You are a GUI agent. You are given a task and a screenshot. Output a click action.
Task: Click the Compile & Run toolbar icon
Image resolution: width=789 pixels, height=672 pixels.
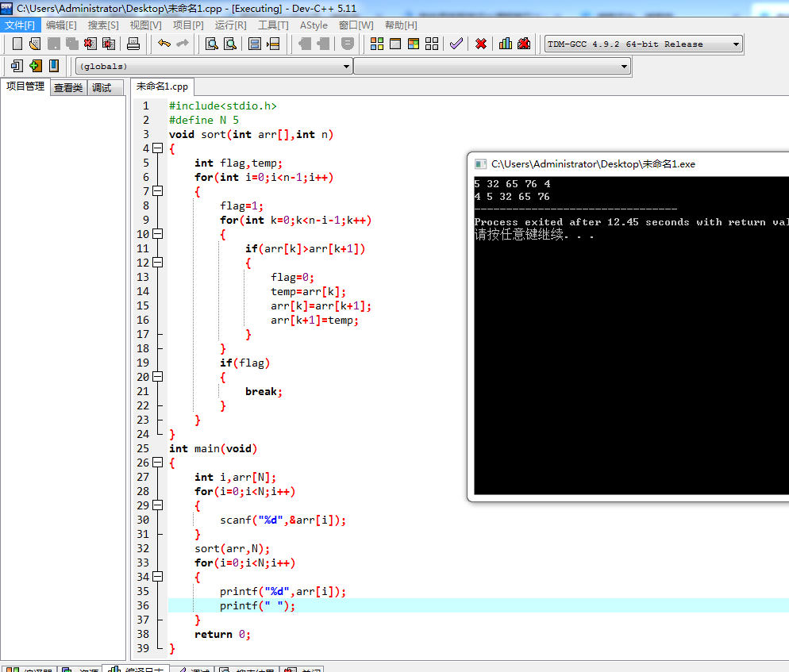(x=414, y=44)
